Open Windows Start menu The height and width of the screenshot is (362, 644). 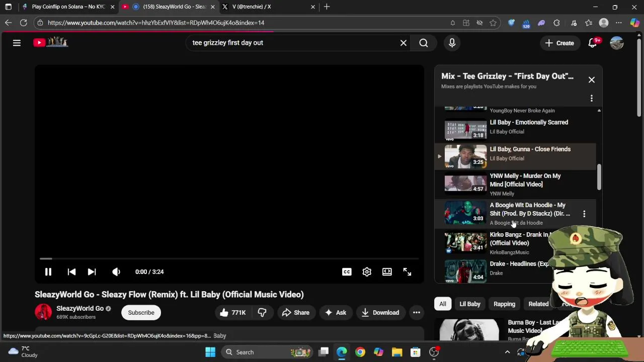click(210, 352)
